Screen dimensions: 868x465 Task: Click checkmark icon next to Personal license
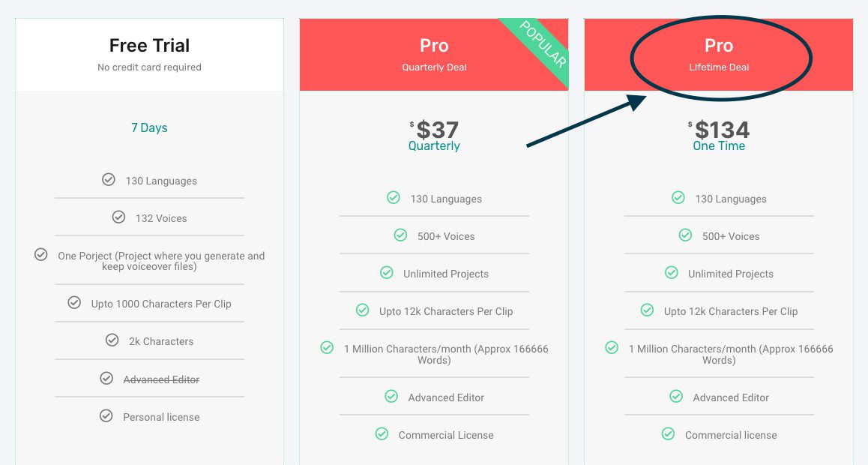click(x=106, y=416)
